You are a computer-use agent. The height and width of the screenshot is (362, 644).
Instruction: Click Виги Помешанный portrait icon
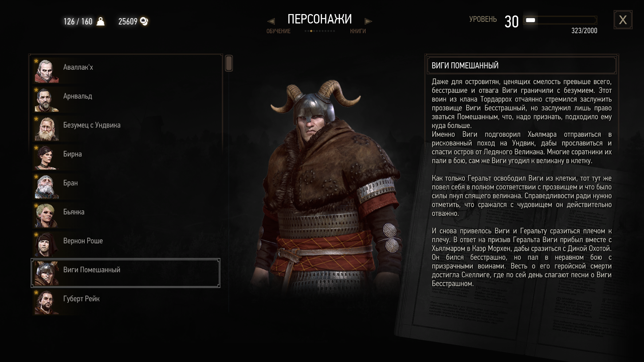pos(46,273)
